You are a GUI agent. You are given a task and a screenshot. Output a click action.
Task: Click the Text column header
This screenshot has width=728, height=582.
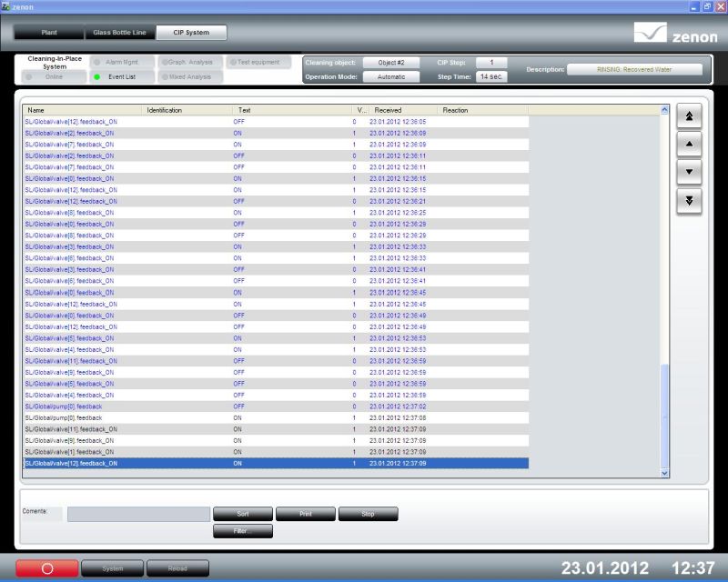click(291, 110)
